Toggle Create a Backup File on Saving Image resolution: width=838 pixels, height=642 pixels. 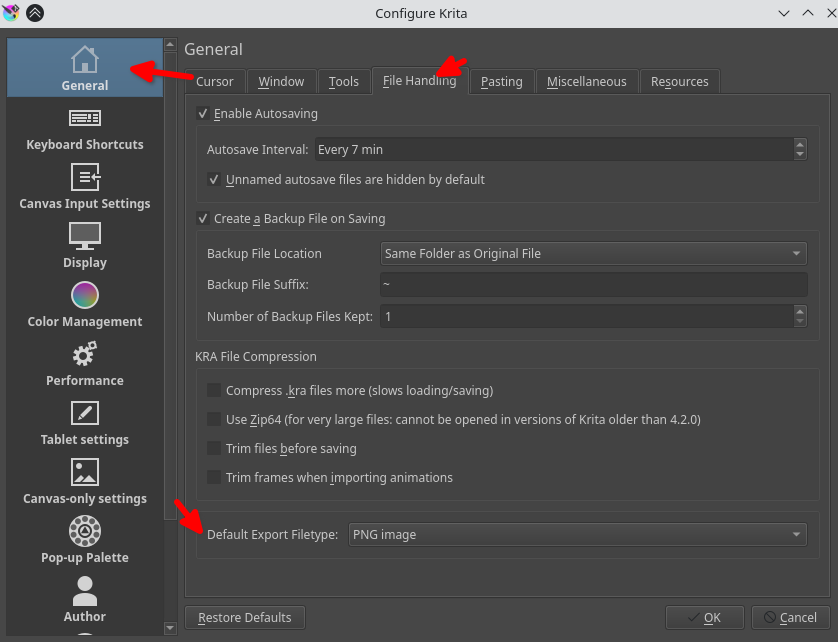pyautogui.click(x=204, y=218)
